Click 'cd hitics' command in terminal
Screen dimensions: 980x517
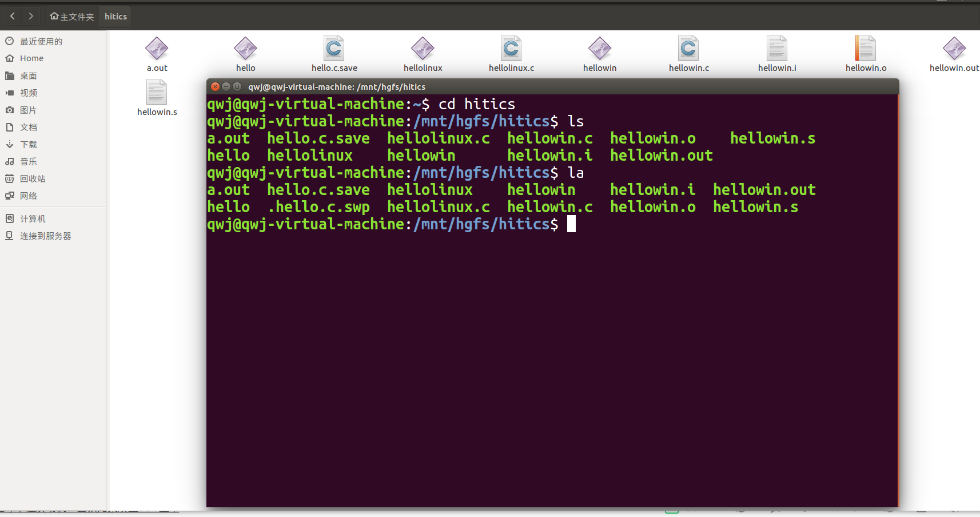[x=477, y=104]
